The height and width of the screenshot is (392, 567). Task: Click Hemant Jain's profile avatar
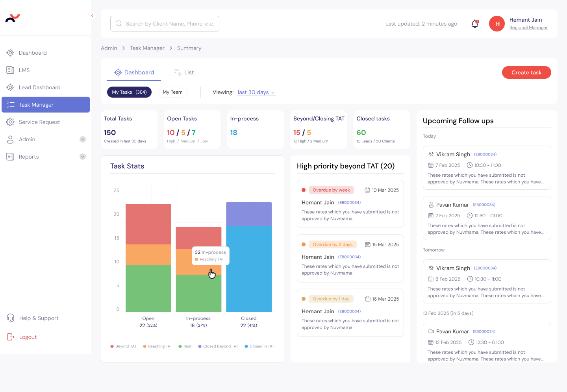497,24
